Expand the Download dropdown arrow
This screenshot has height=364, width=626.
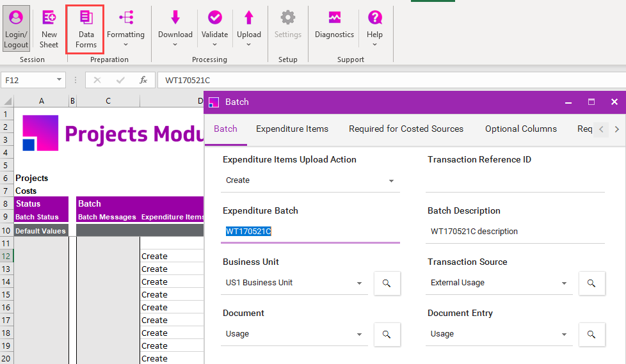pos(175,45)
